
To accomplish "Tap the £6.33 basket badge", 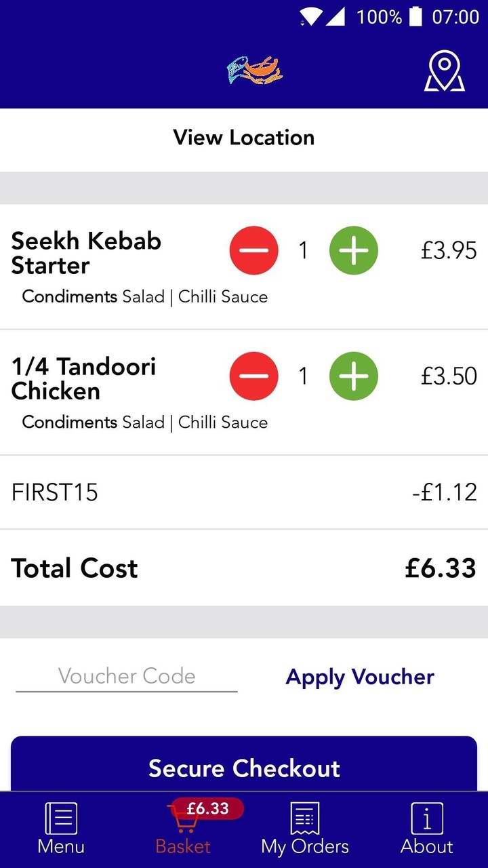I will pos(208,808).
